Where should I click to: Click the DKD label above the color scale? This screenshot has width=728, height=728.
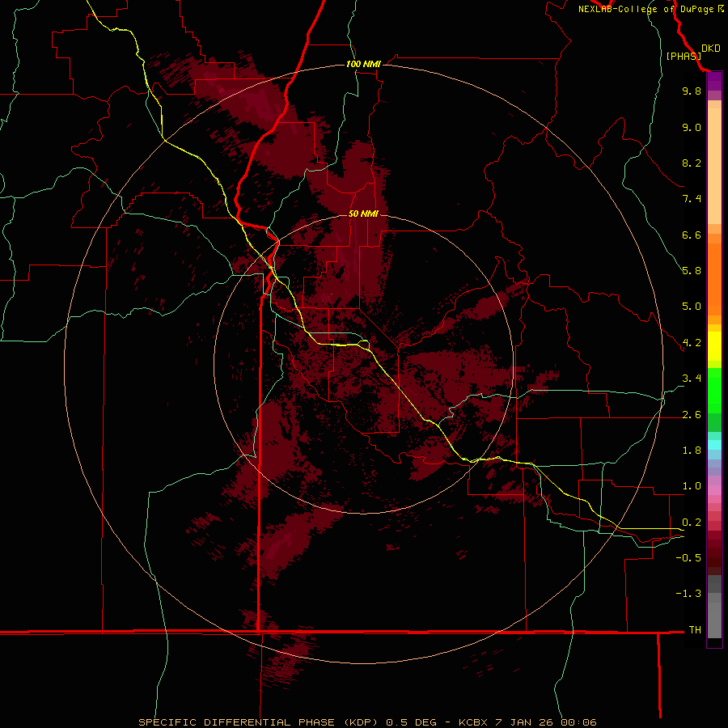pos(711,49)
